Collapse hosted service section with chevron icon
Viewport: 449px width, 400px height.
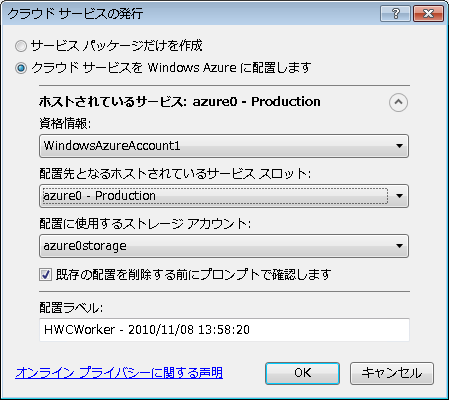pos(398,102)
